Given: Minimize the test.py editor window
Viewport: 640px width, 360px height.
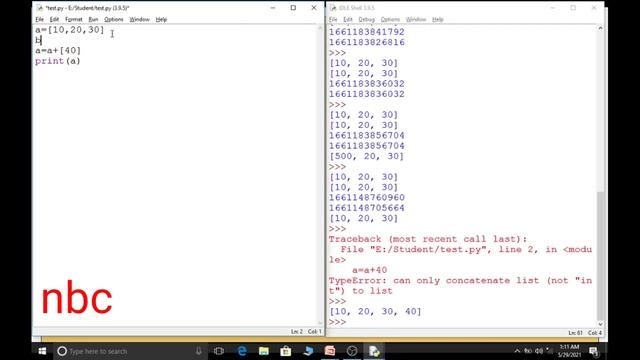Looking at the screenshot, I should point(273,8).
